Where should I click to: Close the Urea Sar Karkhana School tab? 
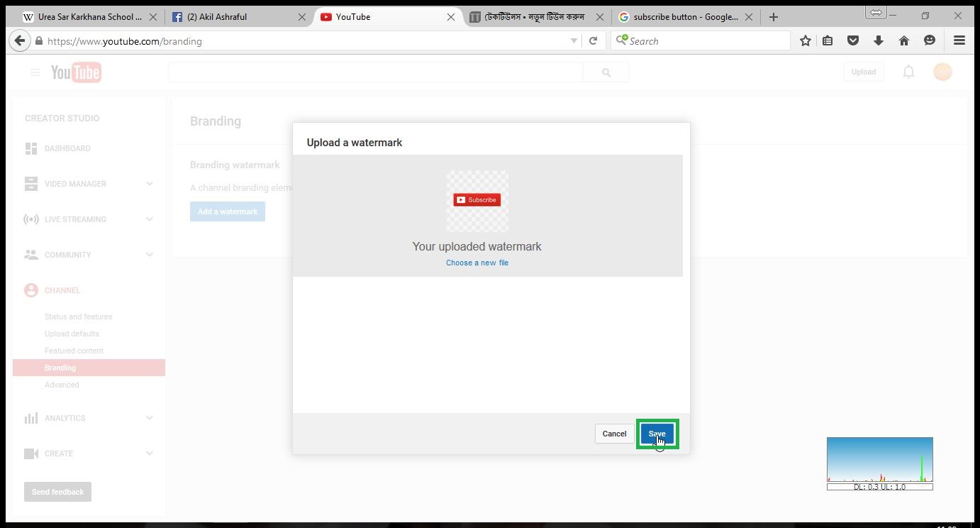click(153, 17)
